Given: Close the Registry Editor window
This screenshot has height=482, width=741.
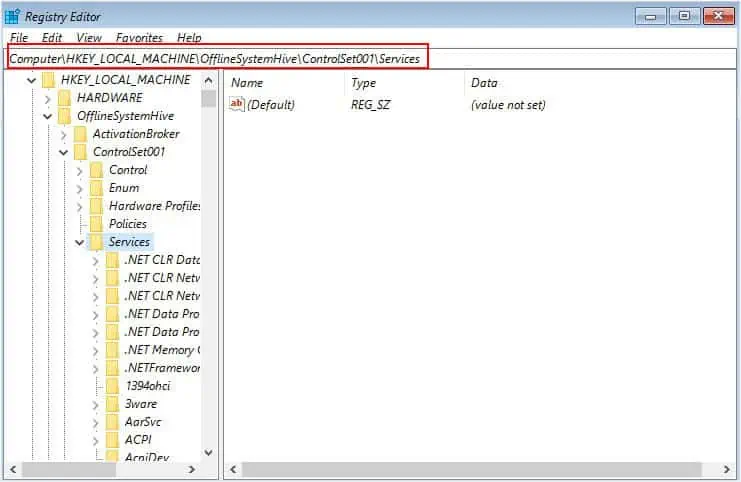Looking at the screenshot, I should pos(719,17).
